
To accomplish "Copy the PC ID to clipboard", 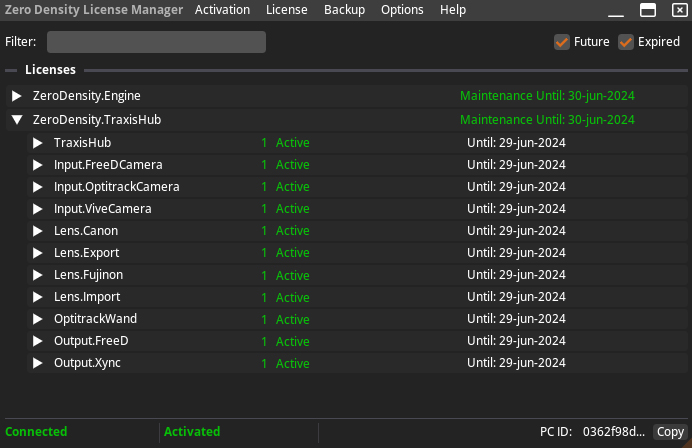I will pyautogui.click(x=670, y=432).
